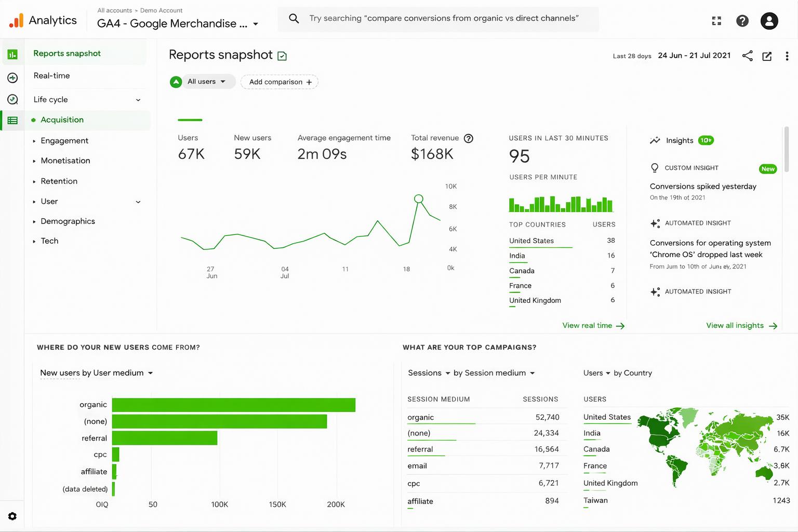Share the Reports snapshot report
Screen dimensions: 798x532
tap(747, 56)
